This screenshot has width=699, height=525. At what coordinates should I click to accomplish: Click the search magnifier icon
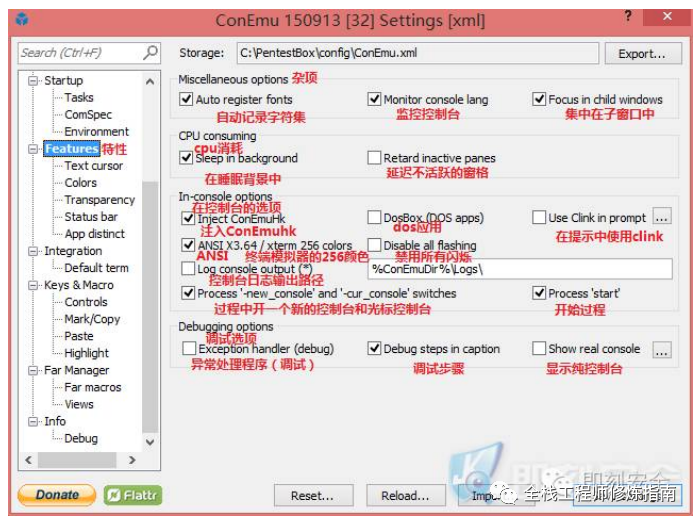[151, 53]
